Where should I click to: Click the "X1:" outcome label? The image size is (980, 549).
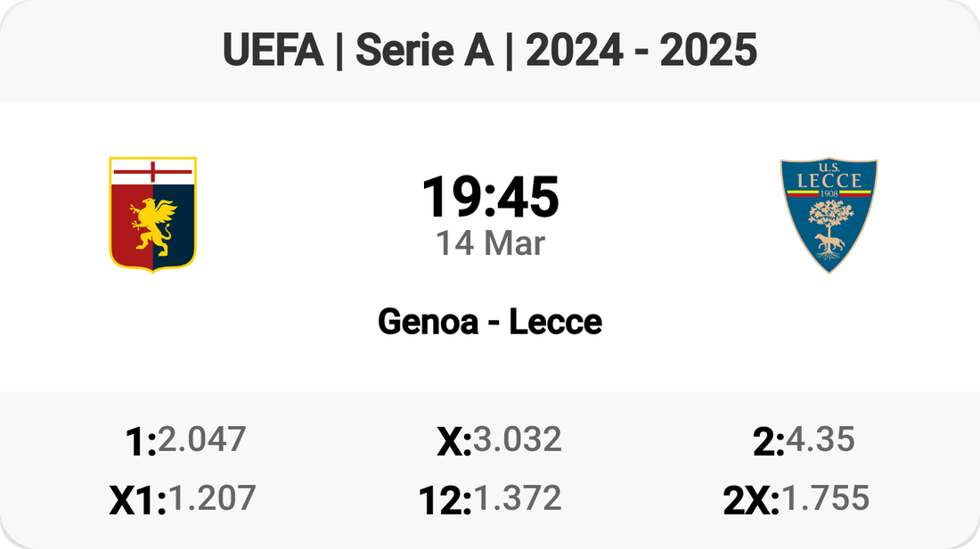coord(138,501)
